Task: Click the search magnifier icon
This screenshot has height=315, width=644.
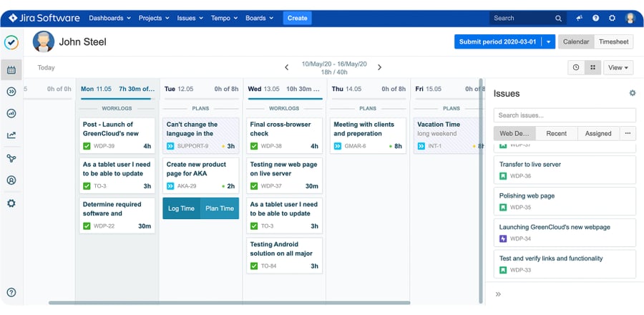Action: click(558, 19)
